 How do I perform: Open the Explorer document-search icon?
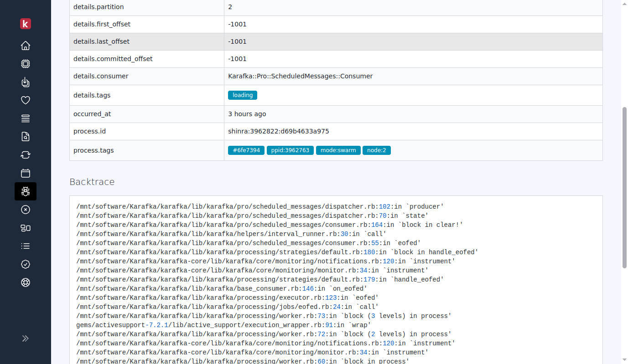click(25, 137)
